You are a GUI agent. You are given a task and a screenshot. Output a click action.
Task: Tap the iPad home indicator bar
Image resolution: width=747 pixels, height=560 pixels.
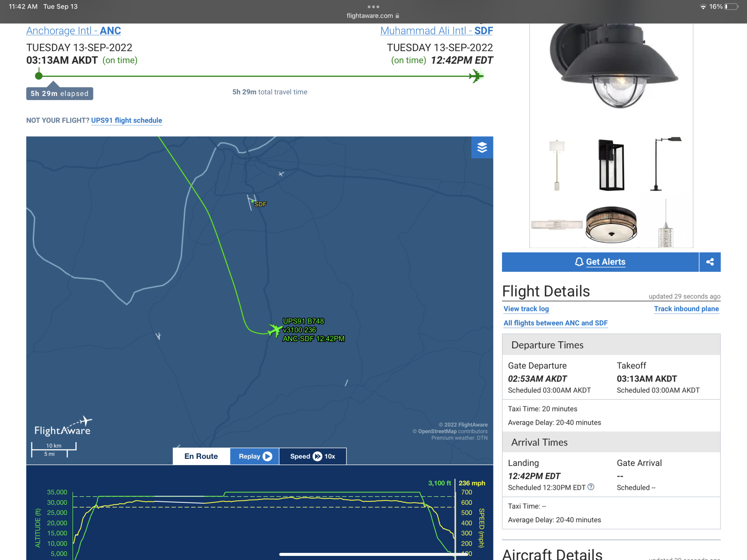[x=373, y=554]
